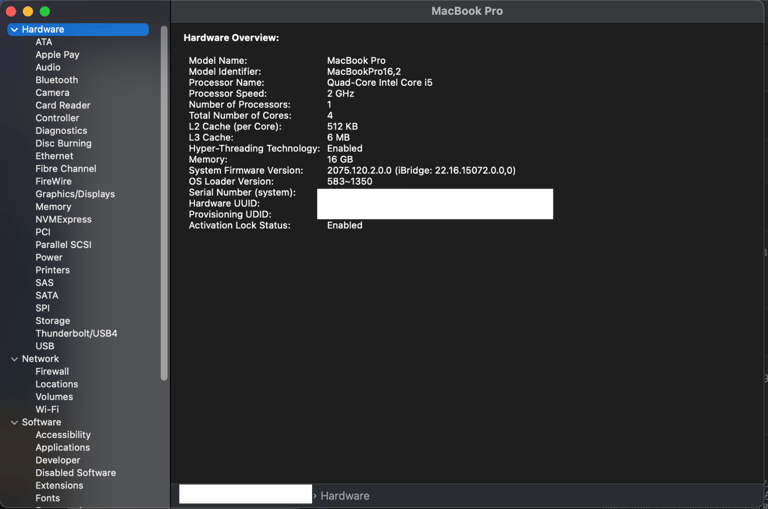Select Memory under Hardware
Viewport: 768px width, 509px height.
click(x=53, y=207)
